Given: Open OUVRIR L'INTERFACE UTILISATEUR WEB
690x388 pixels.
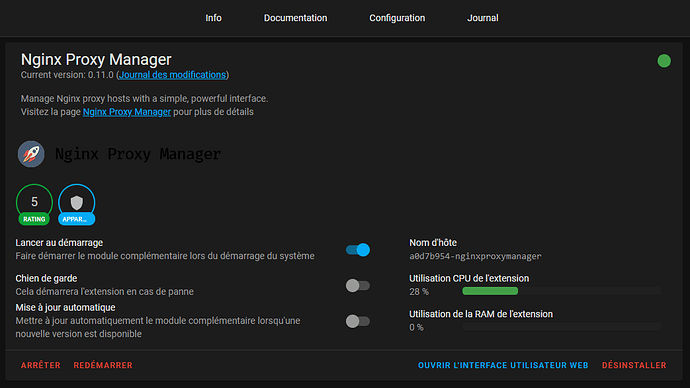Looking at the screenshot, I should tap(503, 365).
